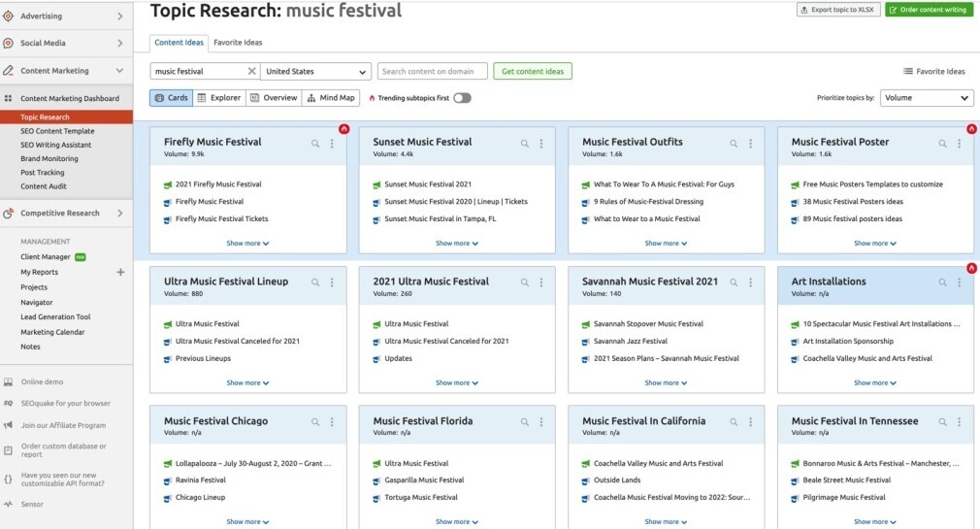Open the United States country dropdown
This screenshot has height=529, width=980.
(315, 71)
